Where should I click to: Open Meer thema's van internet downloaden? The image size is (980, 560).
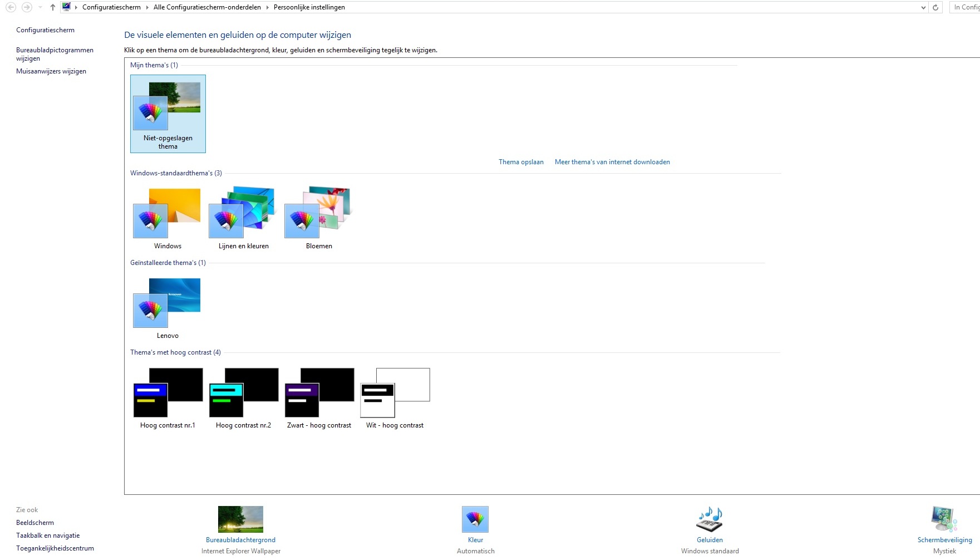[612, 162]
